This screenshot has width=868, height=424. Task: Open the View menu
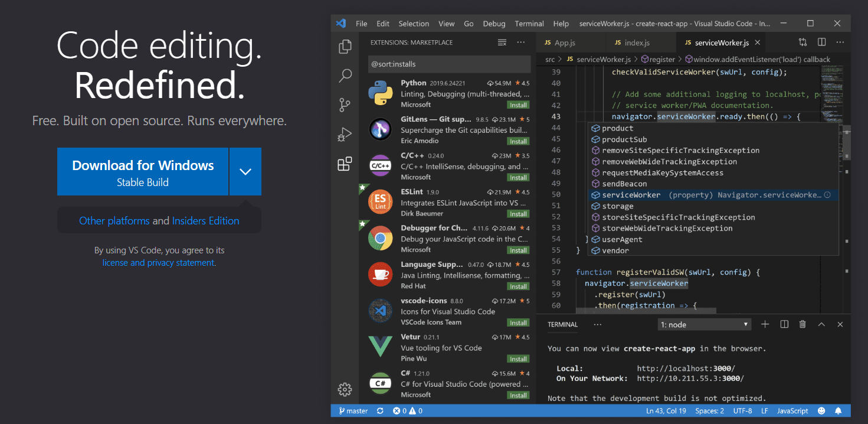point(447,24)
